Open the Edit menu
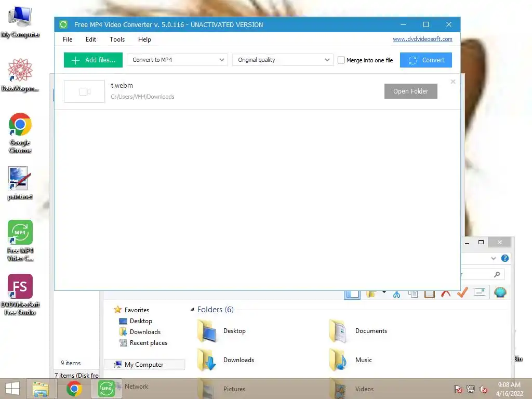This screenshot has width=532, height=399. [90, 39]
